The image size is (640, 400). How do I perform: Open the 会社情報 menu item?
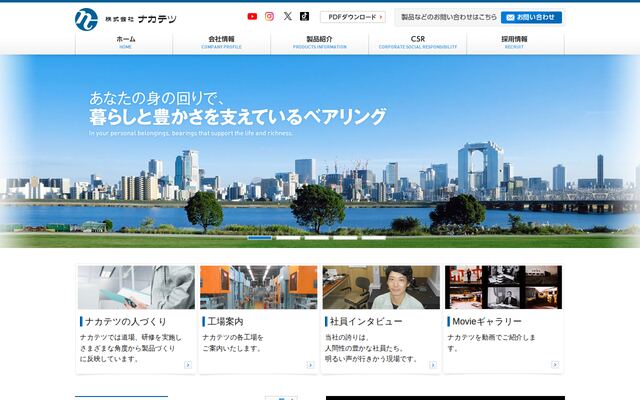222,42
